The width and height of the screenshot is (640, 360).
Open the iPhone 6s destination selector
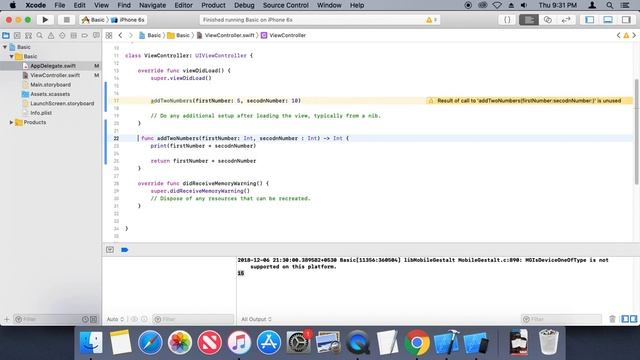pos(127,20)
